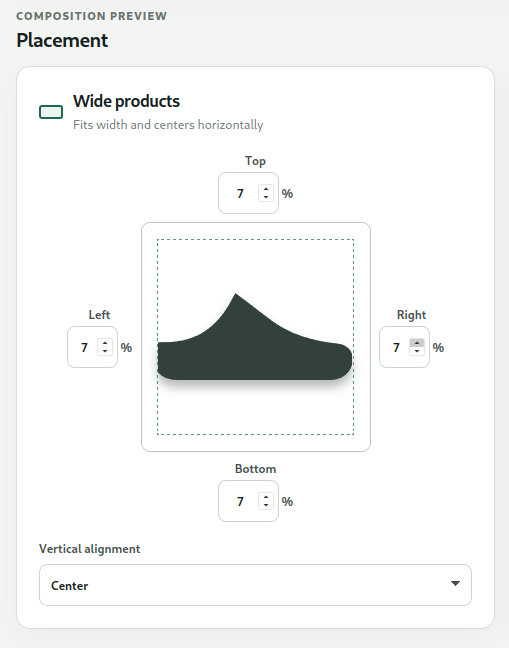This screenshot has height=648, width=509.
Task: Click the Wide products heading
Action: tap(126, 101)
